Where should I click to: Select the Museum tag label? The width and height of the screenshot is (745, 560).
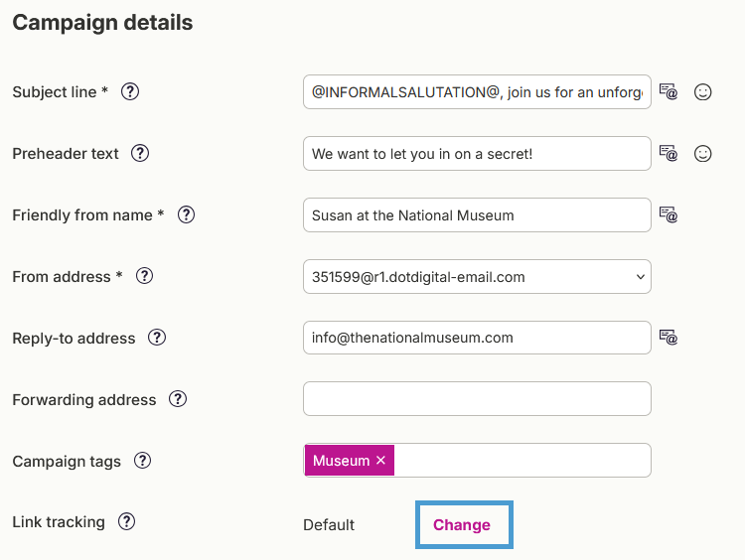(341, 461)
